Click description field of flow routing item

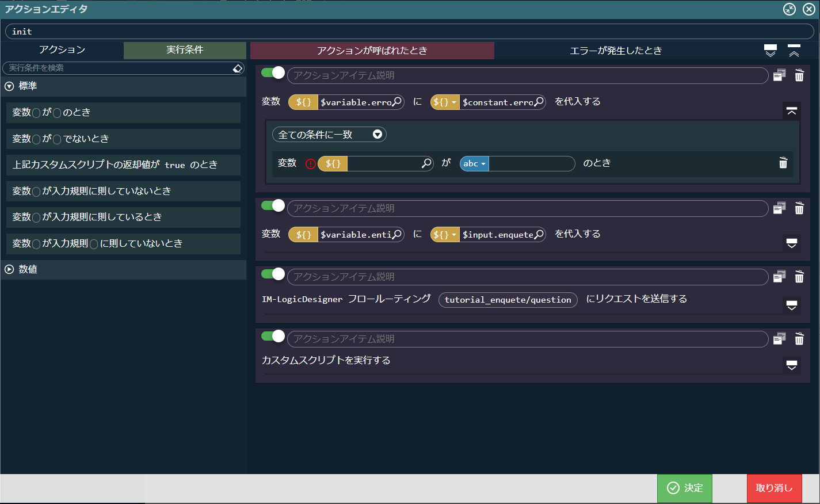point(528,277)
